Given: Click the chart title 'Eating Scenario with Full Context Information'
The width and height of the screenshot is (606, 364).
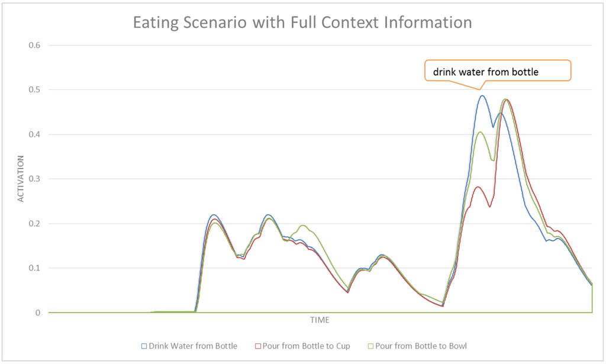Looking at the screenshot, I should (302, 23).
